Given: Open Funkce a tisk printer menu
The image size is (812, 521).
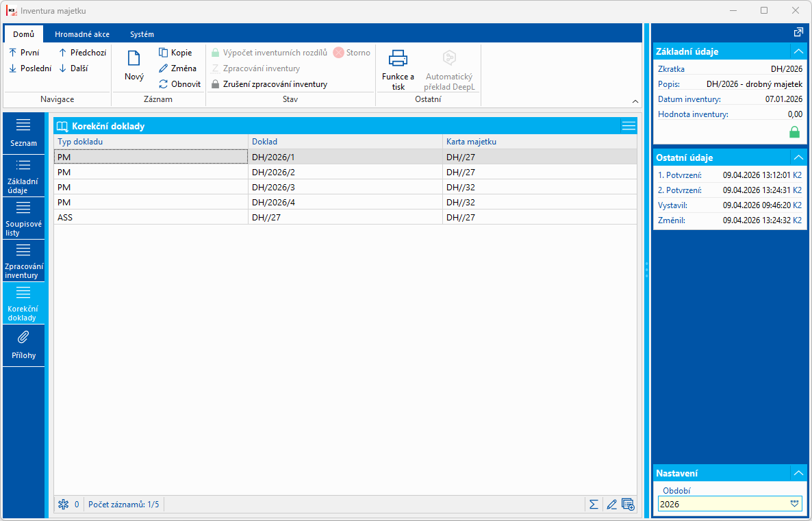Looking at the screenshot, I should coord(398,70).
